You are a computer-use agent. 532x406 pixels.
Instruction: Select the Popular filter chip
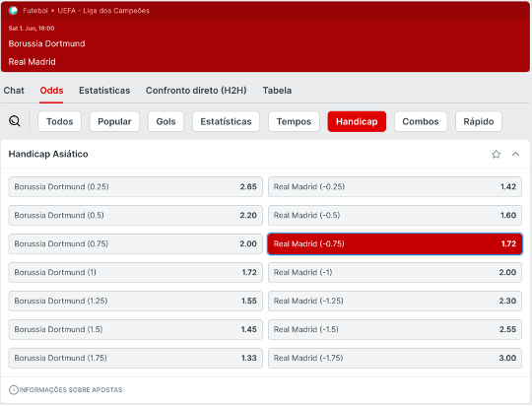(114, 121)
